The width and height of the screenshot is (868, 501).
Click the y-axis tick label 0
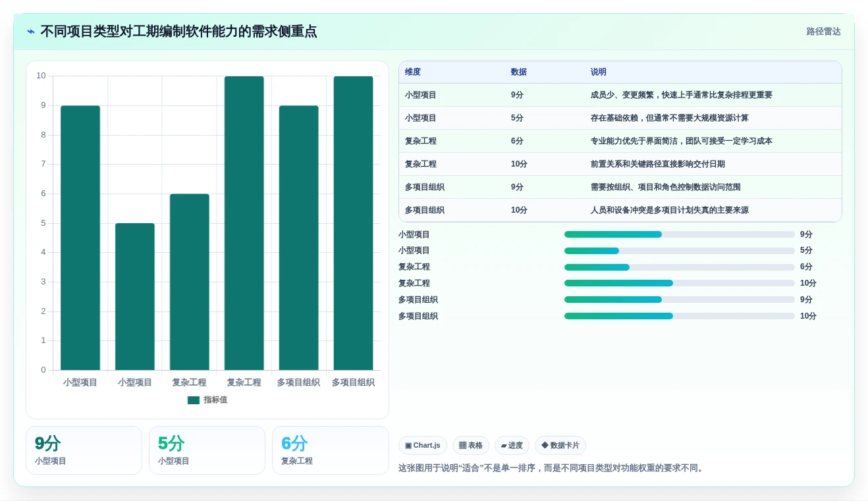[43, 370]
